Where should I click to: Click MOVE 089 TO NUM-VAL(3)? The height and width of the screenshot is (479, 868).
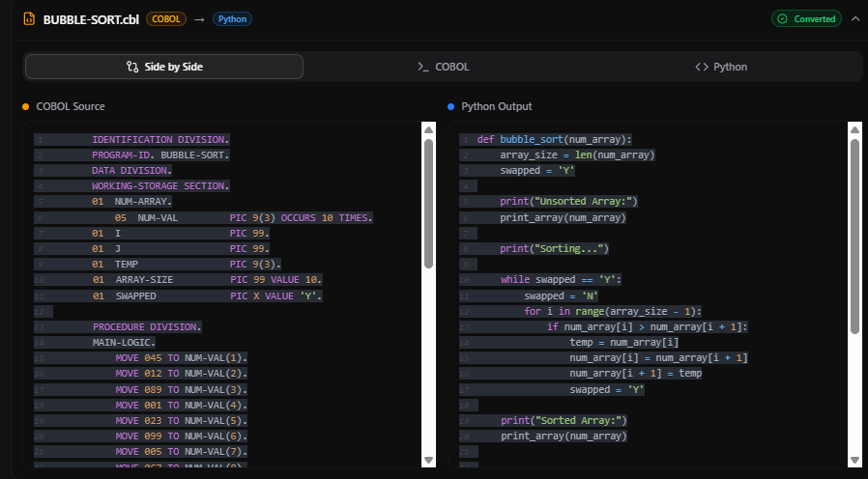click(x=181, y=390)
